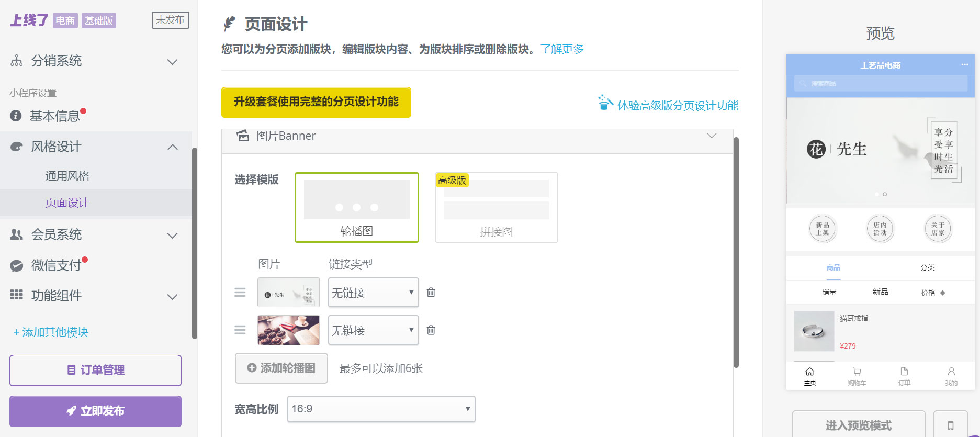The width and height of the screenshot is (980, 437).
Task: Click the 分销系统 network icon
Action: pyautogui.click(x=17, y=61)
